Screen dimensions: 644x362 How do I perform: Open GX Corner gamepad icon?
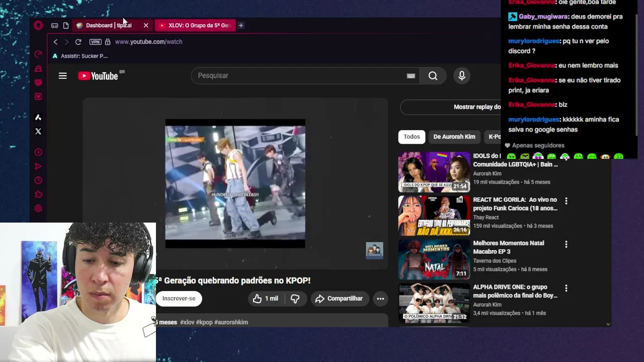coord(54,25)
